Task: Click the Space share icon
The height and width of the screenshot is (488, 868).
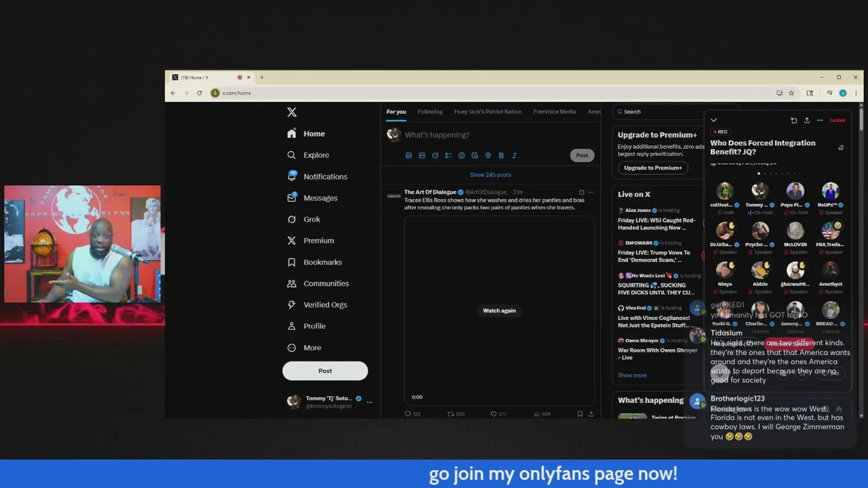Action: click(807, 120)
